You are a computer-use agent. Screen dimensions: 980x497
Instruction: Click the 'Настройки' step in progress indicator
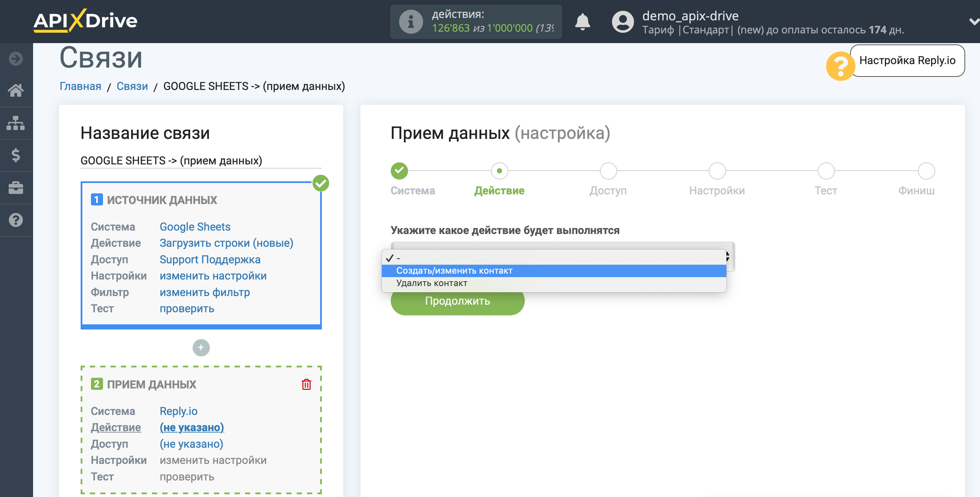tap(716, 171)
